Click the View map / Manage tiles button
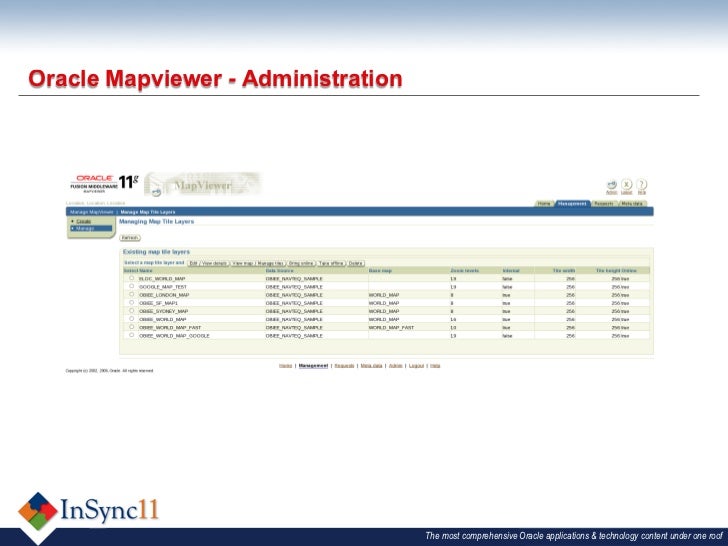 pos(258,263)
